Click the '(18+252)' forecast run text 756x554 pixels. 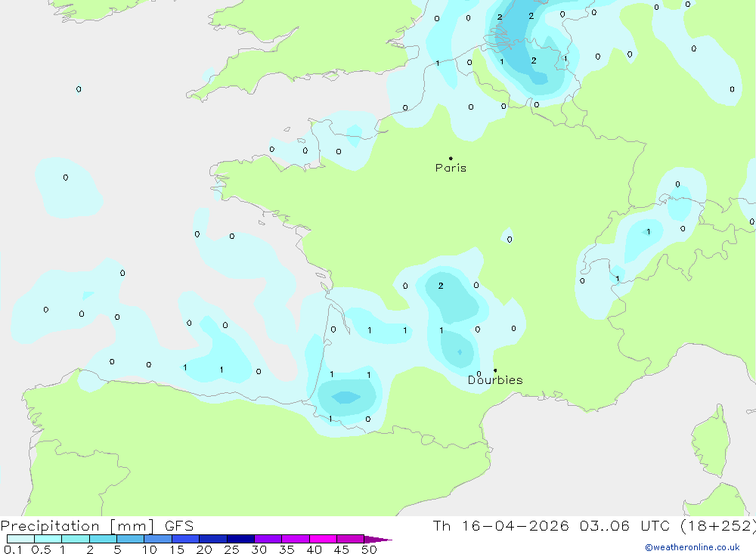[718, 526]
